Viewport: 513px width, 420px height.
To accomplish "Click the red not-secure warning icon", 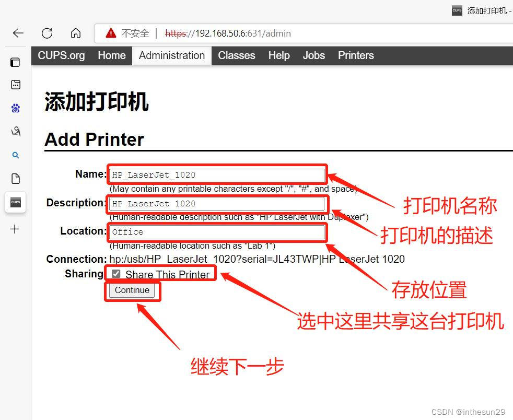I will point(111,33).
